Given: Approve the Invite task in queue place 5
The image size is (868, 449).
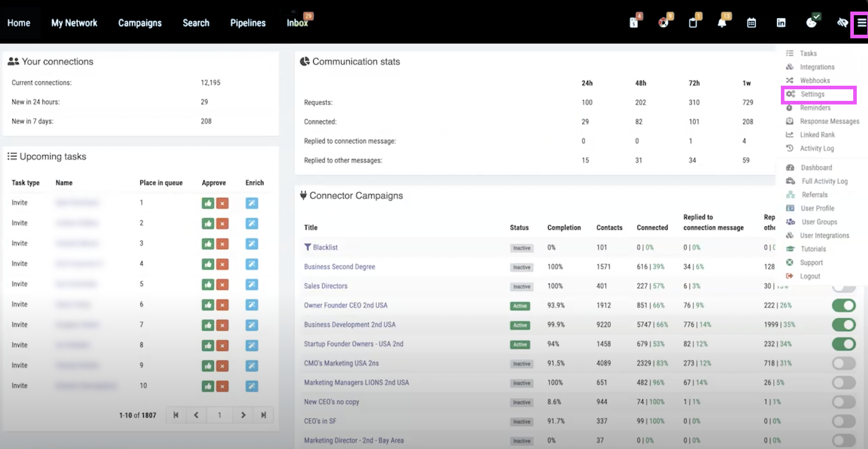Looking at the screenshot, I should click(208, 285).
